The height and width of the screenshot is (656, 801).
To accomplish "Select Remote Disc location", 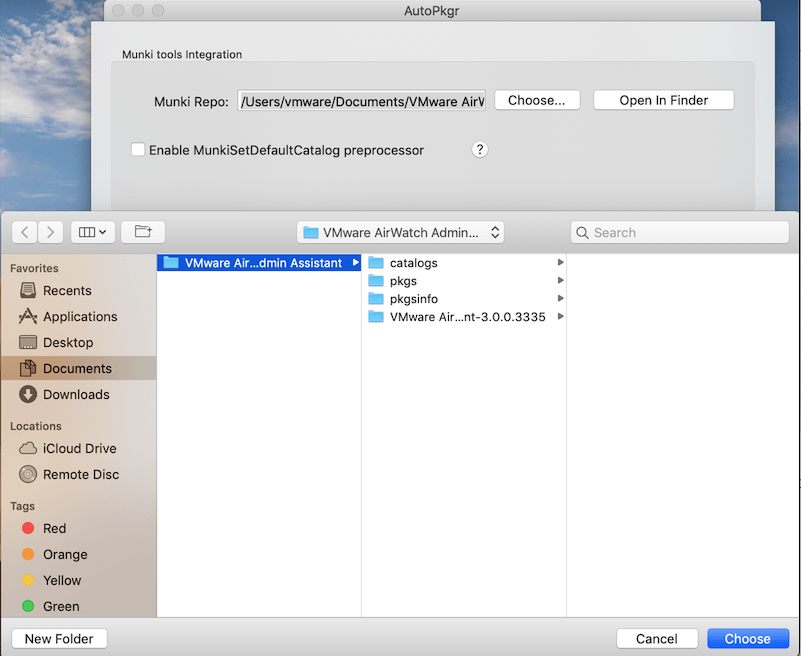I will [x=80, y=474].
